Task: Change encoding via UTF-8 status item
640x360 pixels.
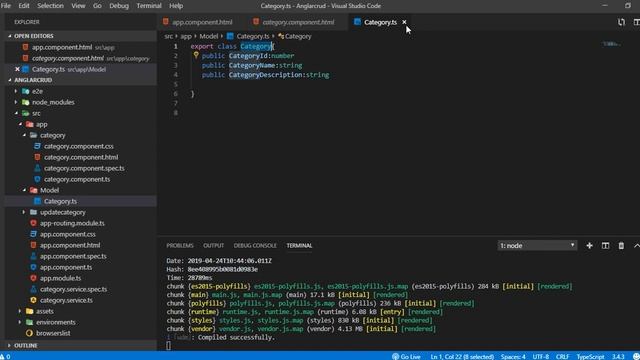Action: pyautogui.click(x=540, y=356)
